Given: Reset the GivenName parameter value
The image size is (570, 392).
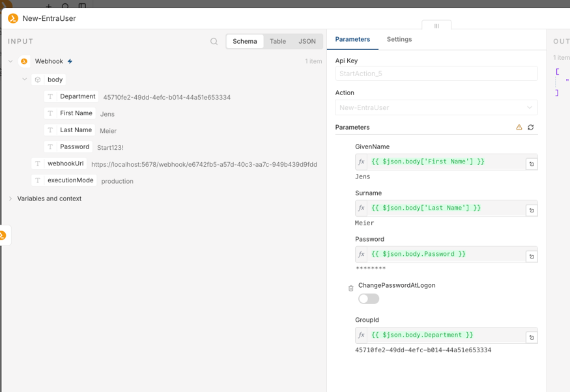Looking at the screenshot, I should [532, 164].
